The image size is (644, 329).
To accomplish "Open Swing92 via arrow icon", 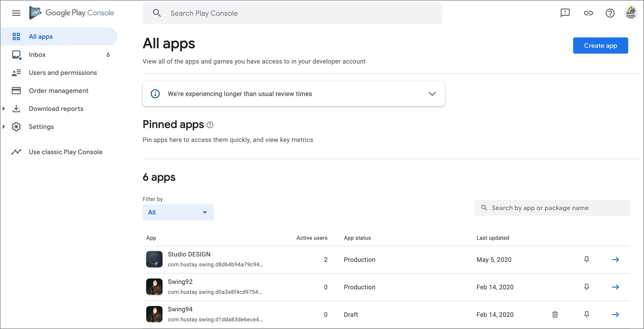I will (x=615, y=287).
